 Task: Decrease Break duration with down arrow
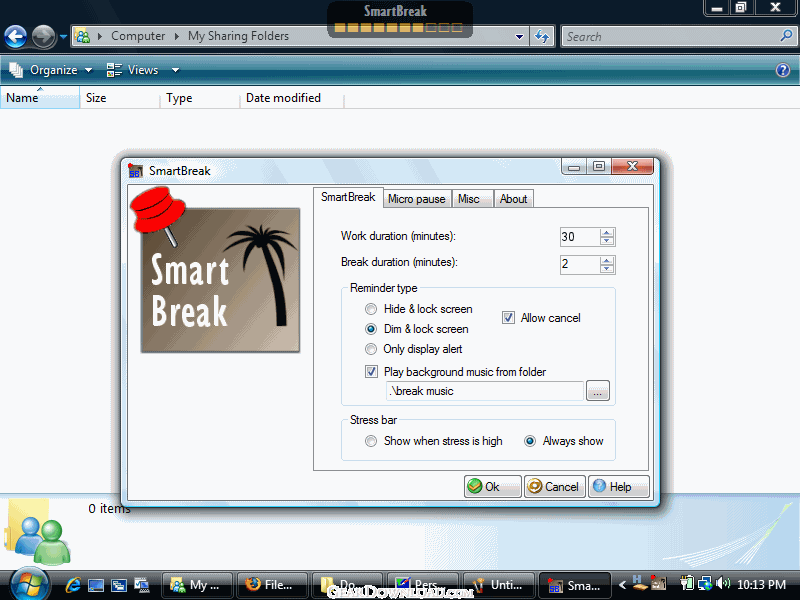coord(607,269)
